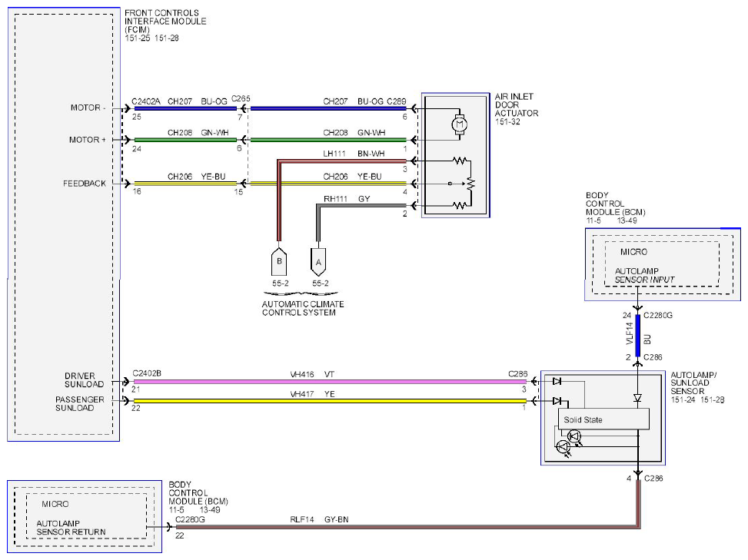Click the FEEDBACK pin label
Viewport: 748px width, 560px height.
click(x=85, y=184)
